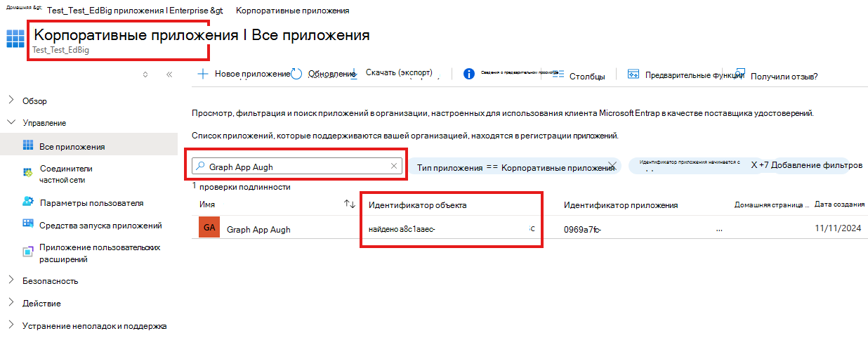Viewport: 868px width, 338px height.
Task: Remove the Тип приложения filter
Action: click(x=612, y=166)
